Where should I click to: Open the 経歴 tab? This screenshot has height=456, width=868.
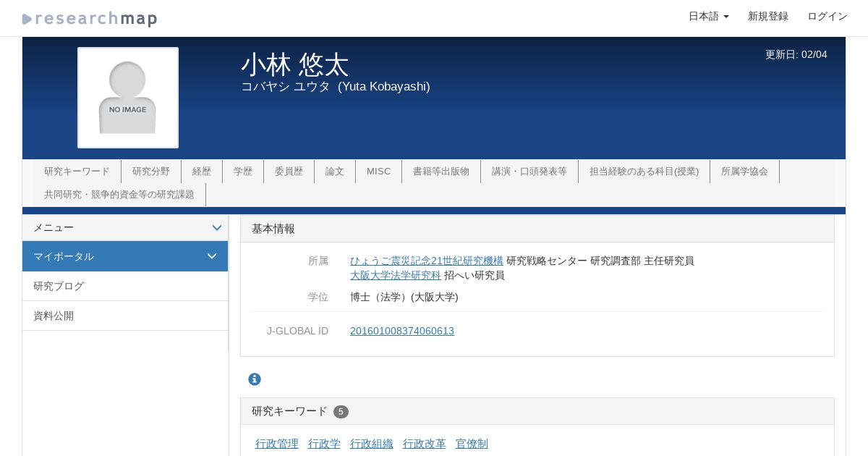(x=202, y=172)
